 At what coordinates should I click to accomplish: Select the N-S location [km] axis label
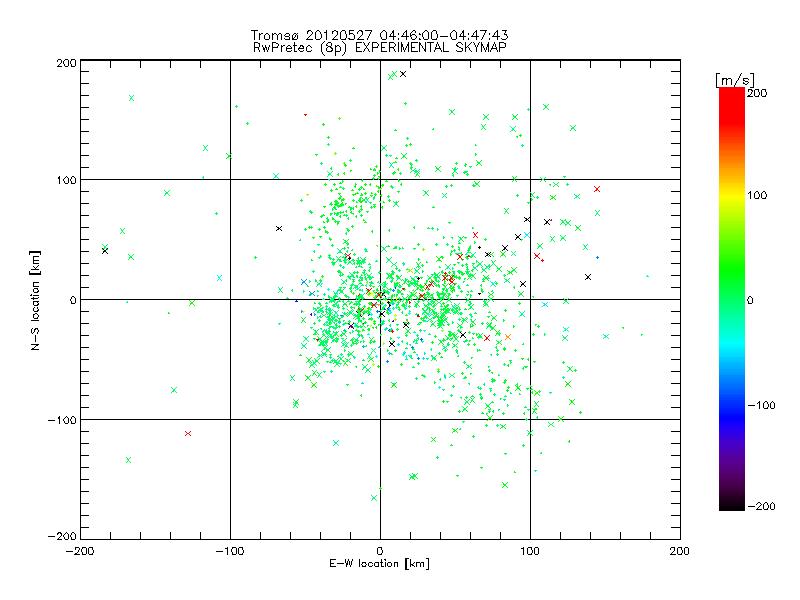[35, 300]
